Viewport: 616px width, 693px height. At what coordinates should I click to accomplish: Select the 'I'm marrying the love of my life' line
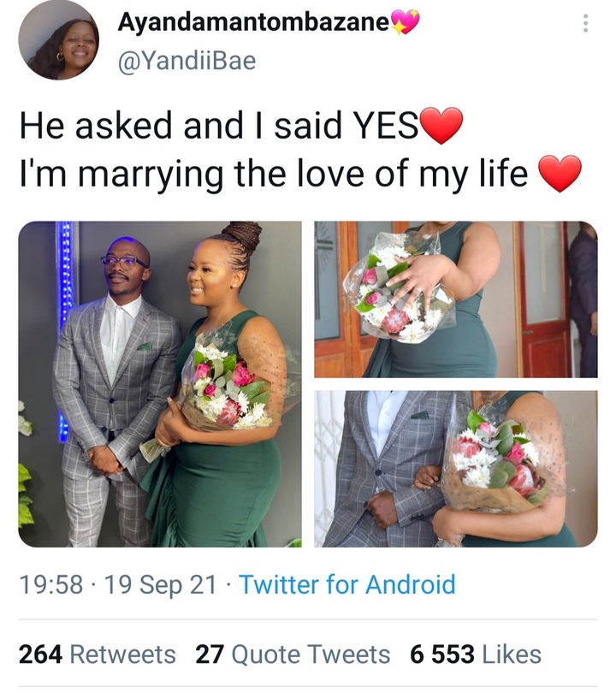pos(274,173)
